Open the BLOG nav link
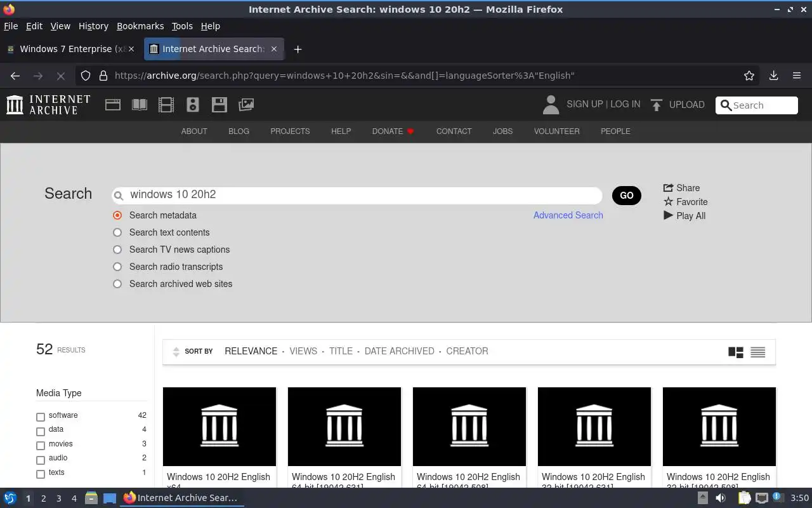 [239, 131]
